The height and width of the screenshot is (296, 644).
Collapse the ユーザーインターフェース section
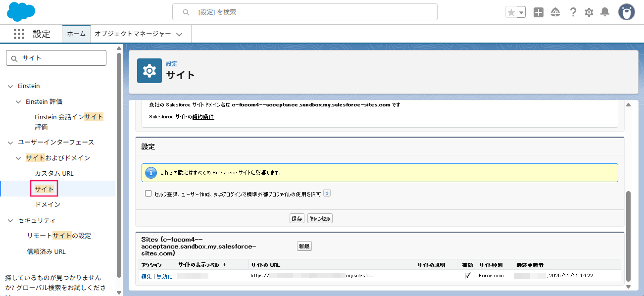tap(11, 143)
